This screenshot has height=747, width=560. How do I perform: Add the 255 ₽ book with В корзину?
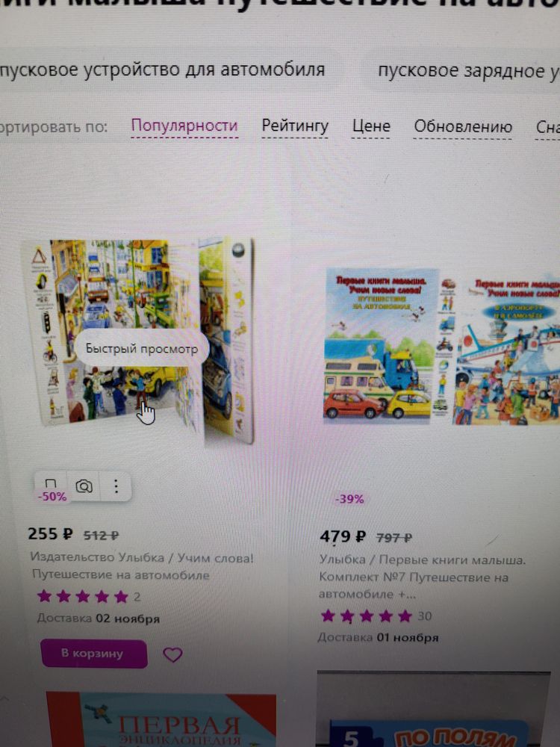94,653
